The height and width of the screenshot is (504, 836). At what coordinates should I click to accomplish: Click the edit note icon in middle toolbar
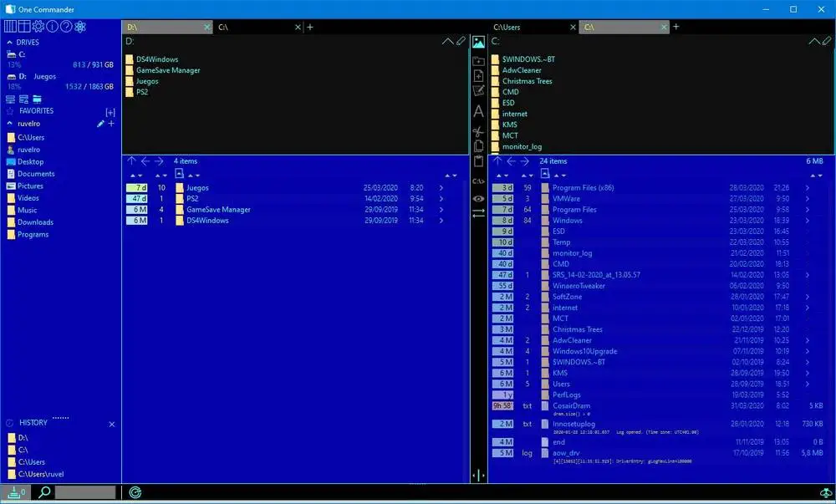point(479,90)
